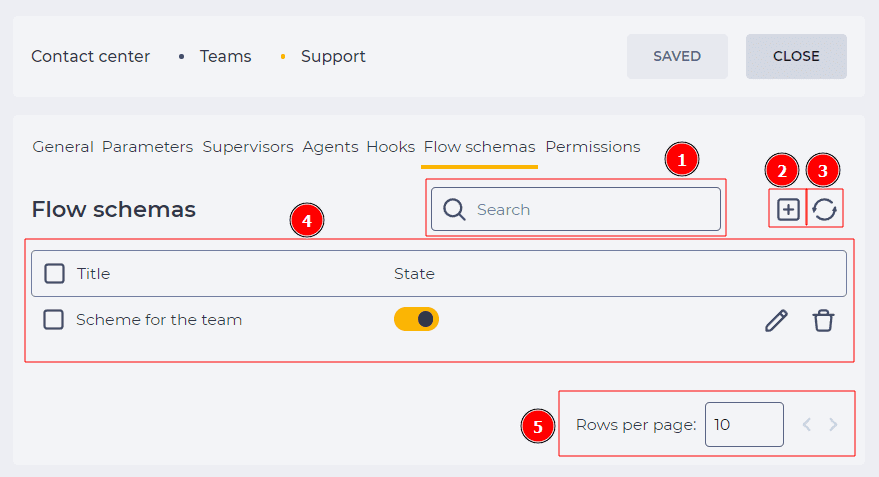Screen dimensions: 879x477
Task: Delete Scheme for the team with trash icon
Action: [823, 321]
